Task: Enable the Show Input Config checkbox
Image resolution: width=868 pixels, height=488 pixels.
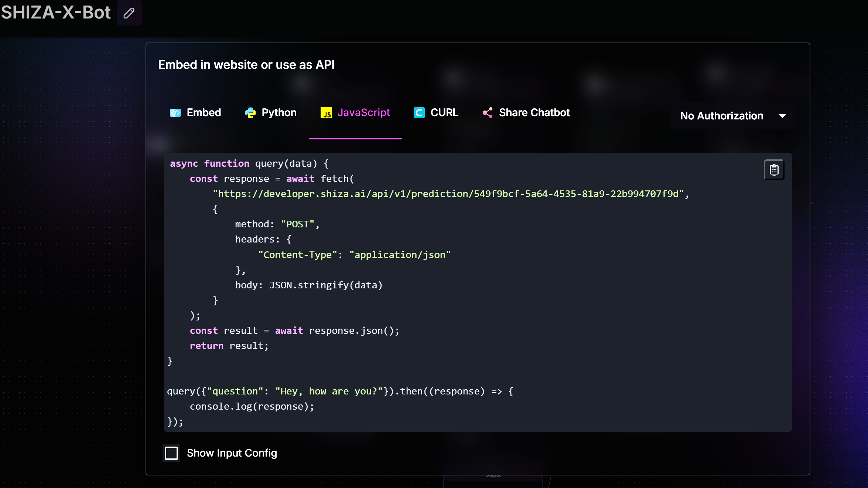Action: (171, 453)
